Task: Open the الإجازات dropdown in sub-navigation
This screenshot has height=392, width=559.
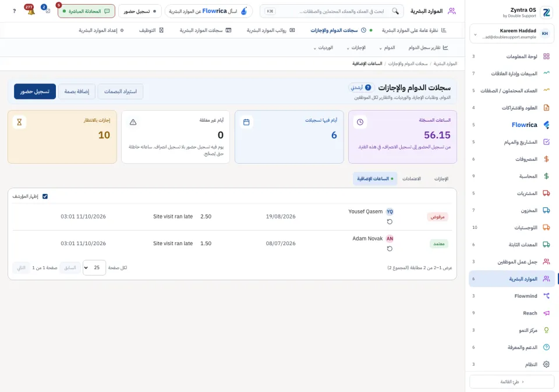Action: click(356, 48)
